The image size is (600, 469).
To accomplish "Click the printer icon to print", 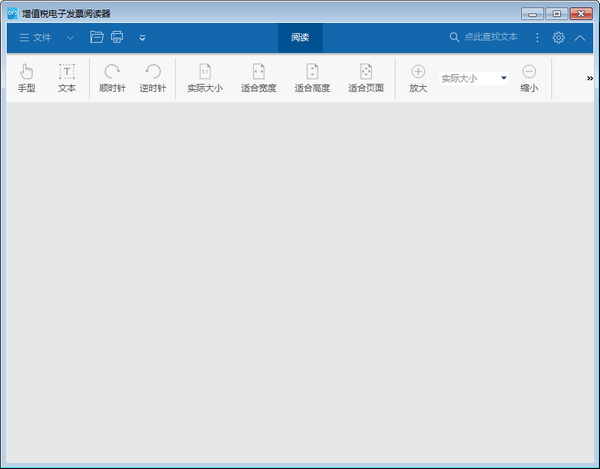I will tap(117, 37).
